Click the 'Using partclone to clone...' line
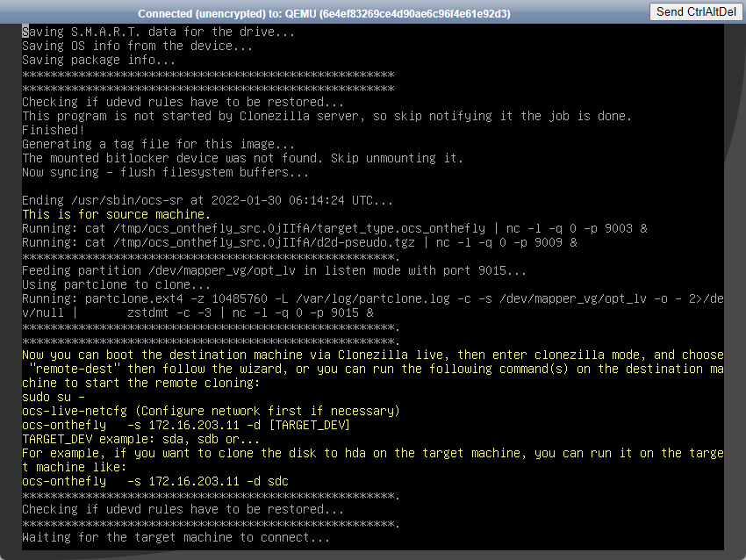 [x=116, y=284]
